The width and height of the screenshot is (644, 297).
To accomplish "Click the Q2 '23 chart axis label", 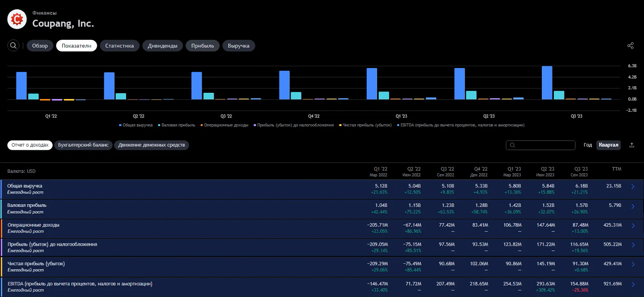I will pos(489,116).
